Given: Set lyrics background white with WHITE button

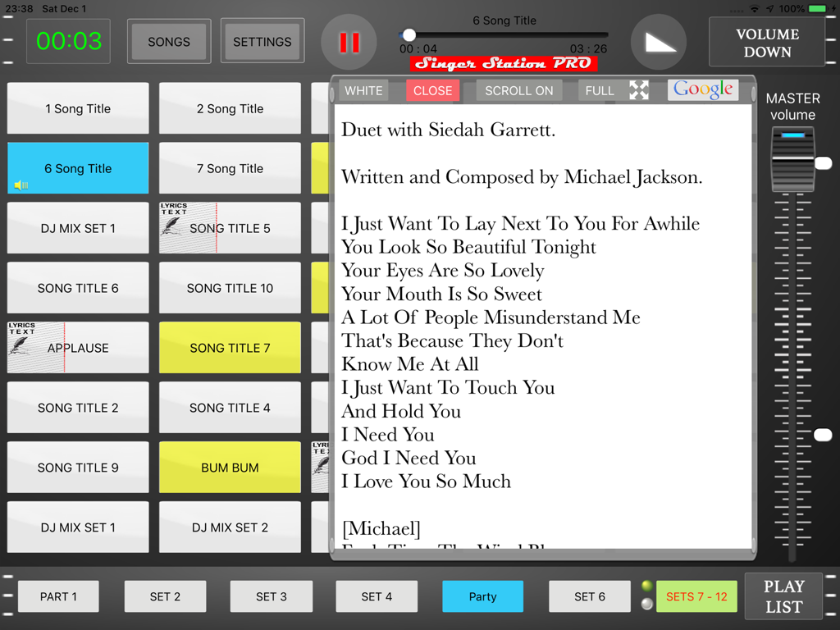Looking at the screenshot, I should pos(363,90).
